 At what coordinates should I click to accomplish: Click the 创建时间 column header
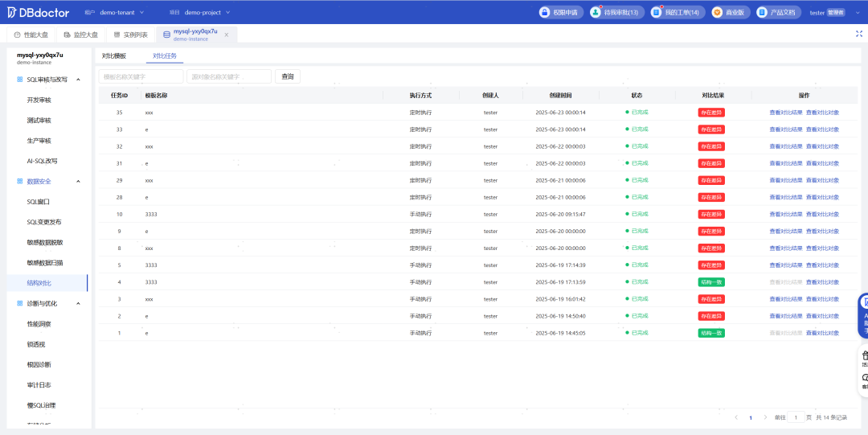[x=561, y=96]
